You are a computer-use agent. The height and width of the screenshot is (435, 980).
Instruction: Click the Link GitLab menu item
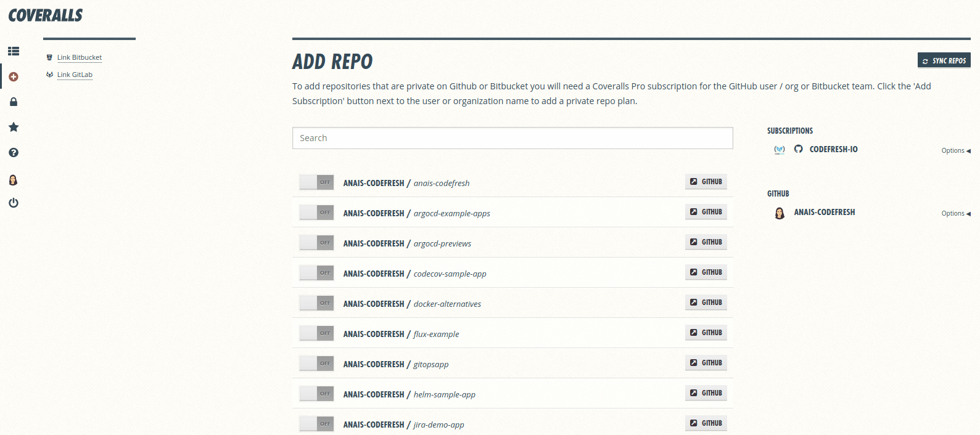tap(75, 75)
